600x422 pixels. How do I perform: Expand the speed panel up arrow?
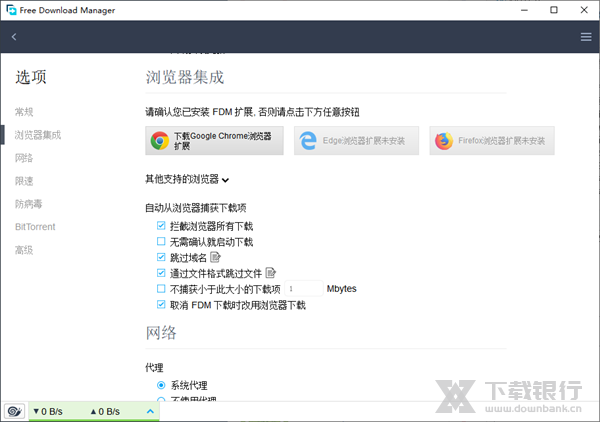(x=150, y=411)
